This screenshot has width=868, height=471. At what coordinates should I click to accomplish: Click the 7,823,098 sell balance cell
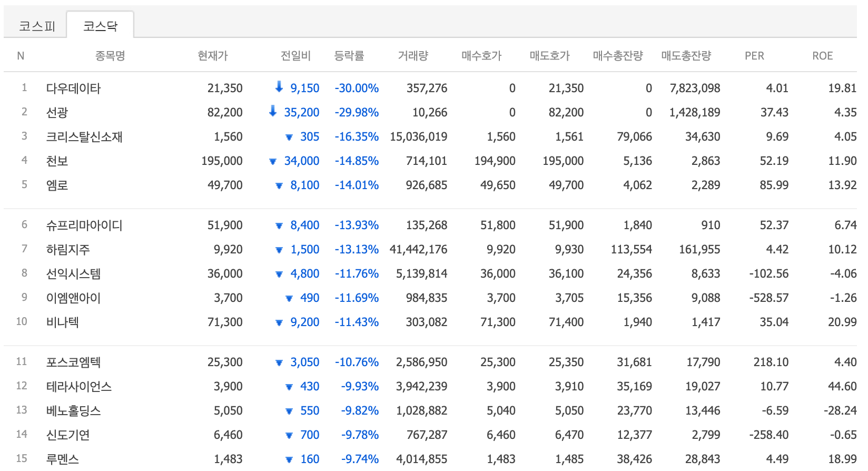click(695, 88)
